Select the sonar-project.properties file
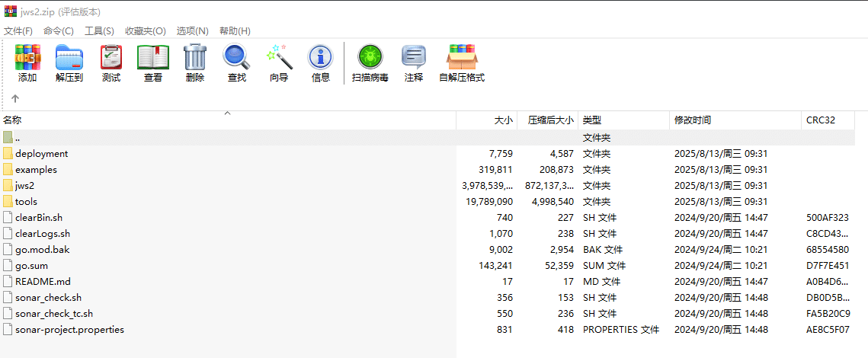 pos(69,330)
